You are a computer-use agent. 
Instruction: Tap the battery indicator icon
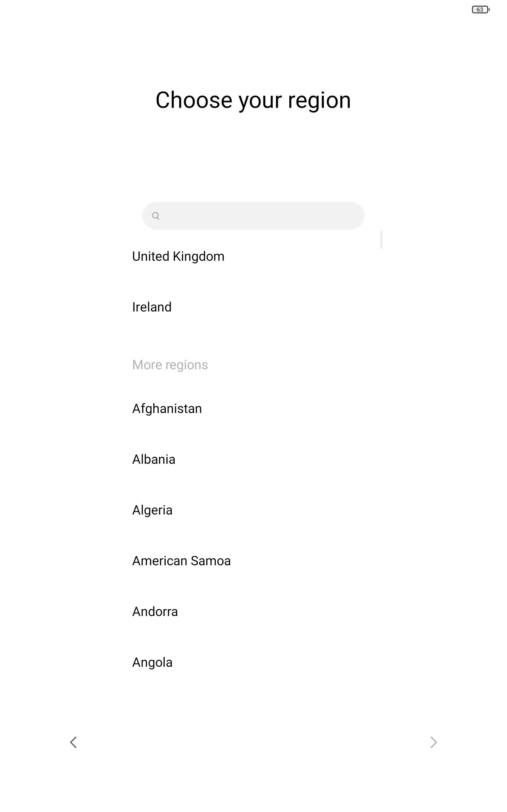pyautogui.click(x=480, y=10)
